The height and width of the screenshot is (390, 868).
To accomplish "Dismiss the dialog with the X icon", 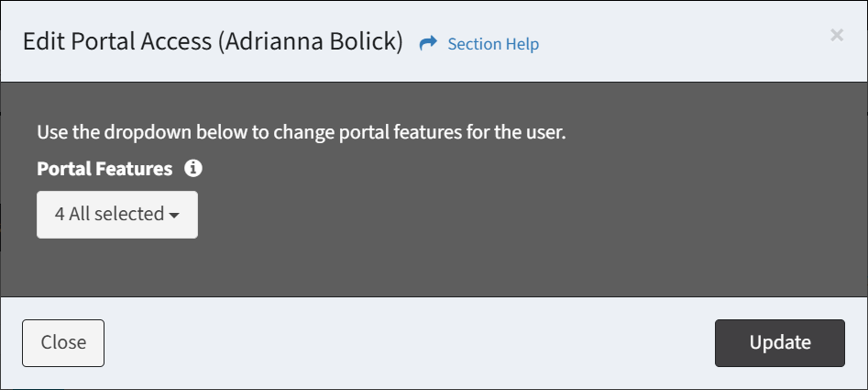I will (x=836, y=36).
